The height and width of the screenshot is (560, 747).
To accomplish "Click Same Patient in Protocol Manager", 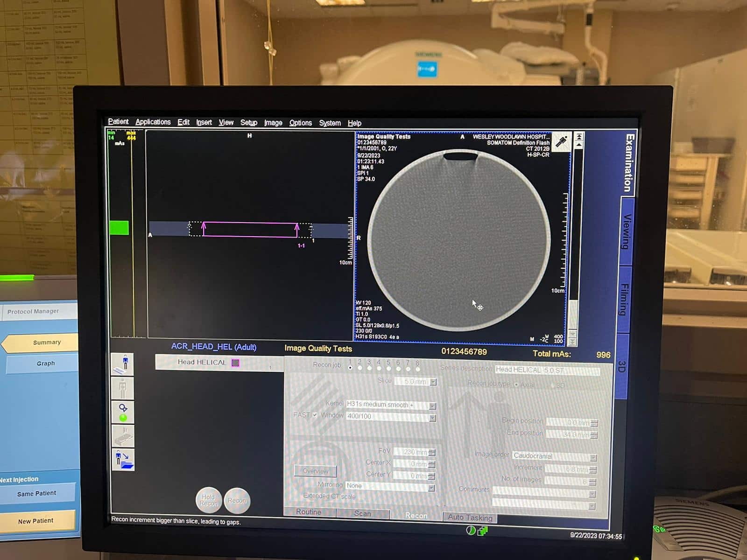I will pyautogui.click(x=37, y=493).
